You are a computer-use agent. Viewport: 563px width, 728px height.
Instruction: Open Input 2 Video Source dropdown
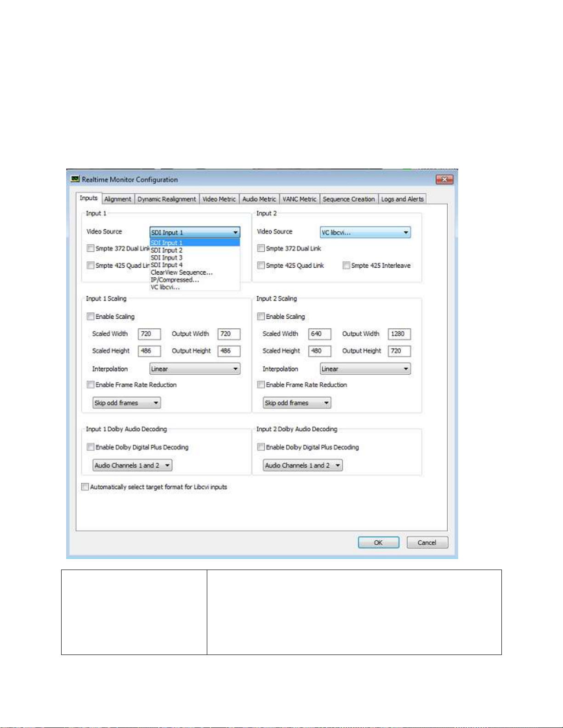tap(365, 232)
